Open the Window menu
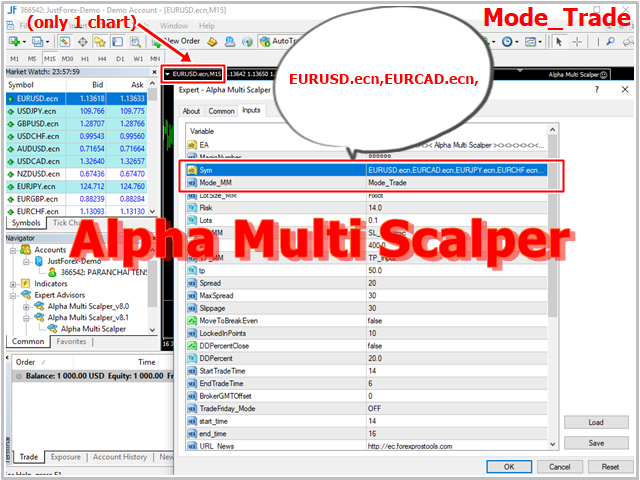The width and height of the screenshot is (640, 480). (174, 26)
